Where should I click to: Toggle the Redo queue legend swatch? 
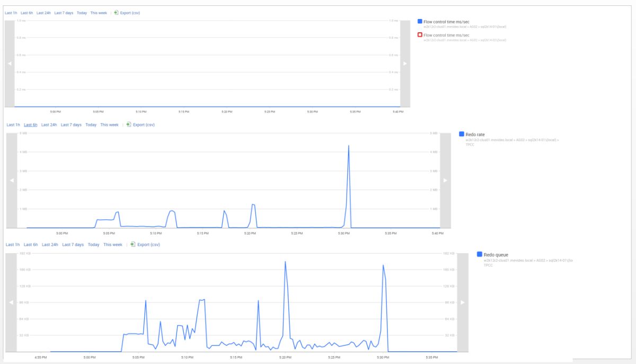480,254
